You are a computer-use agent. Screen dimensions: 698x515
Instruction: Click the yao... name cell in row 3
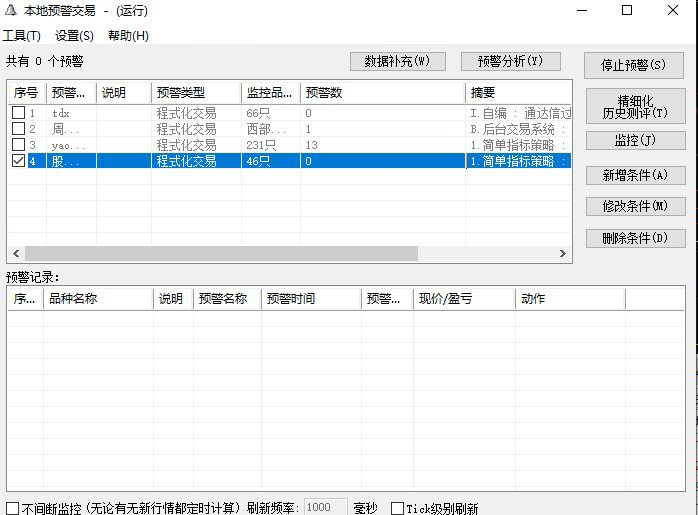[x=71, y=145]
